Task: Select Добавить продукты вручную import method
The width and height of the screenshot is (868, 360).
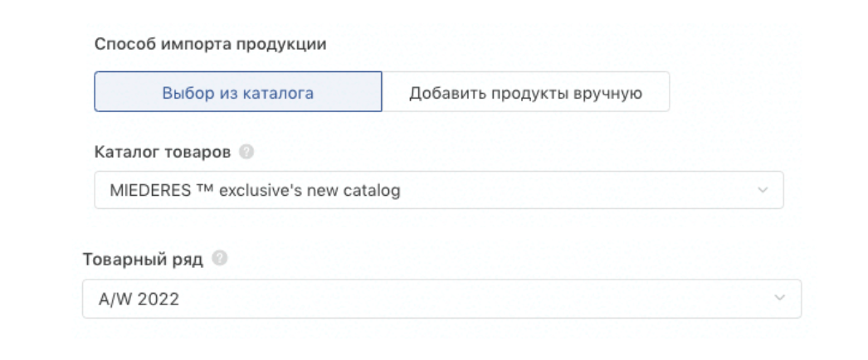Action: (526, 92)
